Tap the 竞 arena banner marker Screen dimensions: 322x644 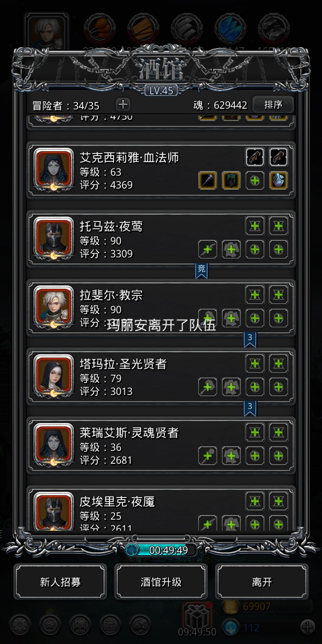[x=202, y=271]
